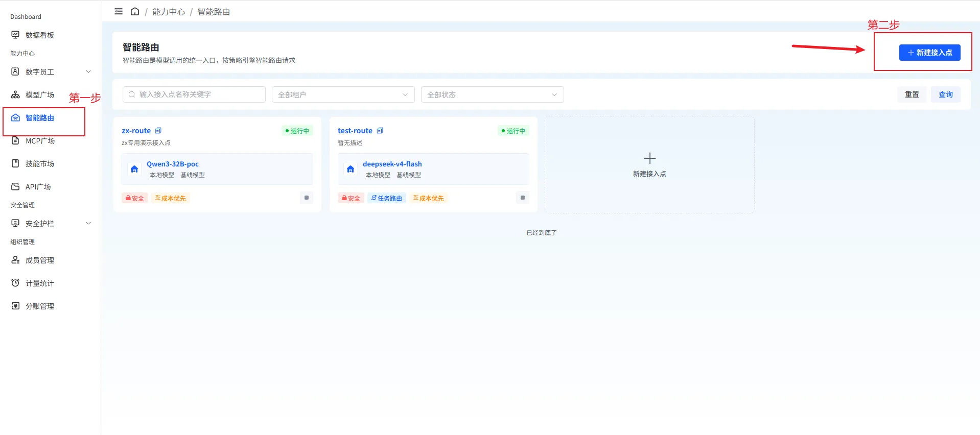
Task: Click the 成本优先 tag on zx-route
Action: 171,198
